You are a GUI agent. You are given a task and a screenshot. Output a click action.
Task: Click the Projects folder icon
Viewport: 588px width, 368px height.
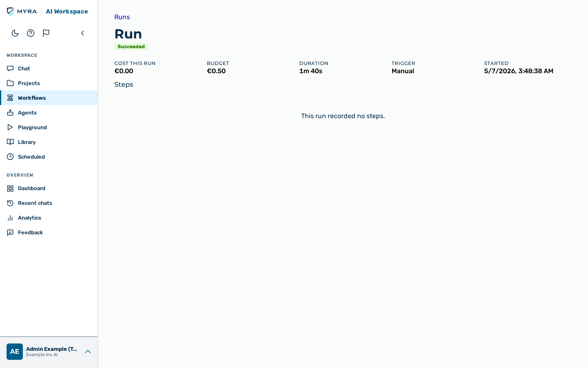10,83
